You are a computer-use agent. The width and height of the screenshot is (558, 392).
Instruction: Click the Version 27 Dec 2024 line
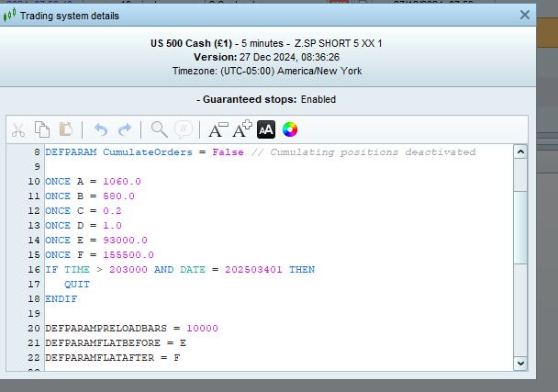point(266,57)
